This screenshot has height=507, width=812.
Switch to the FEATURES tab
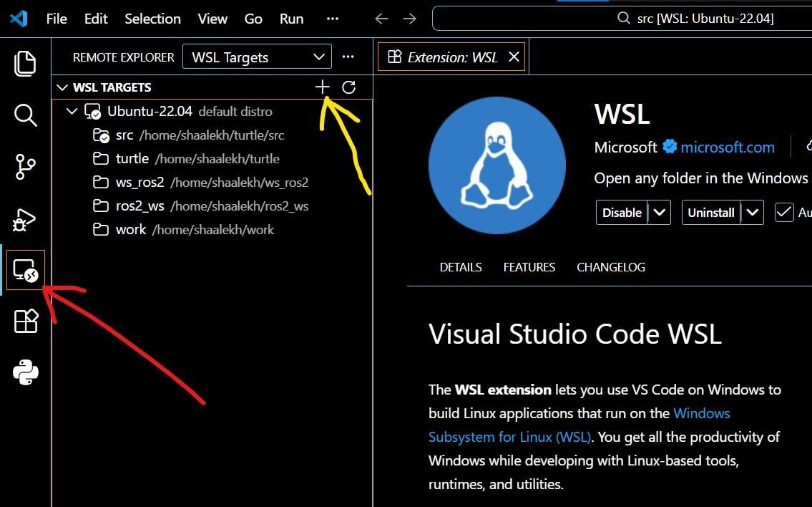coord(529,266)
